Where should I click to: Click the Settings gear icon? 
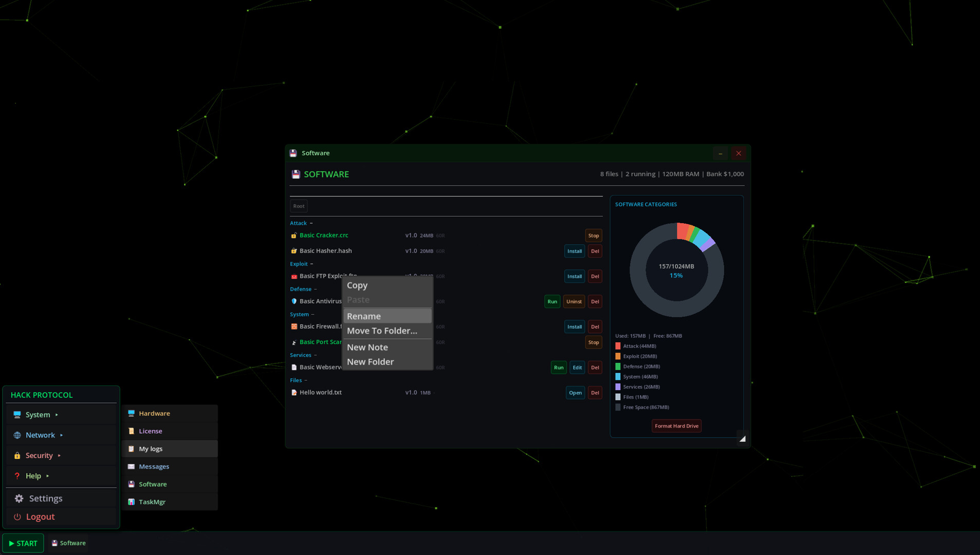pos(19,498)
